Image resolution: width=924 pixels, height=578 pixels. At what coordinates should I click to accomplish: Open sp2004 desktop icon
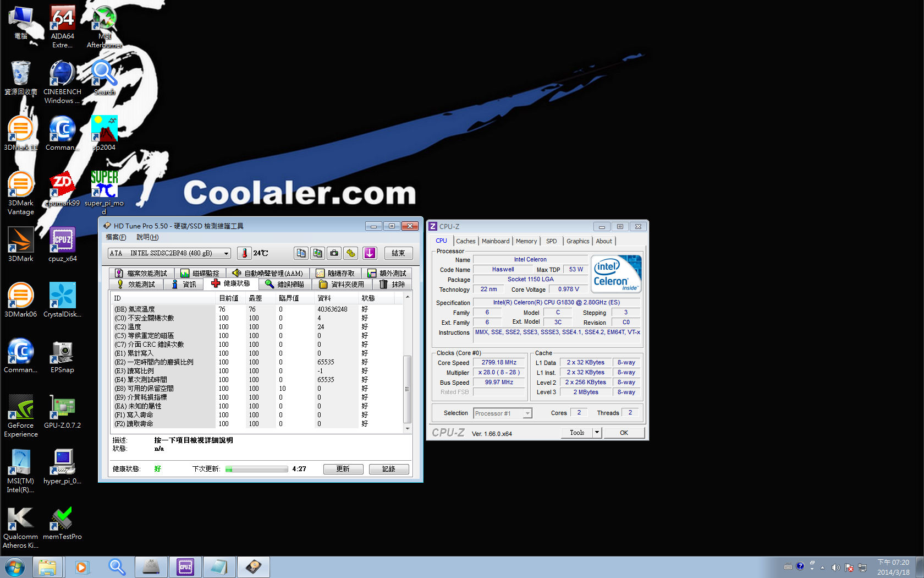(104, 133)
